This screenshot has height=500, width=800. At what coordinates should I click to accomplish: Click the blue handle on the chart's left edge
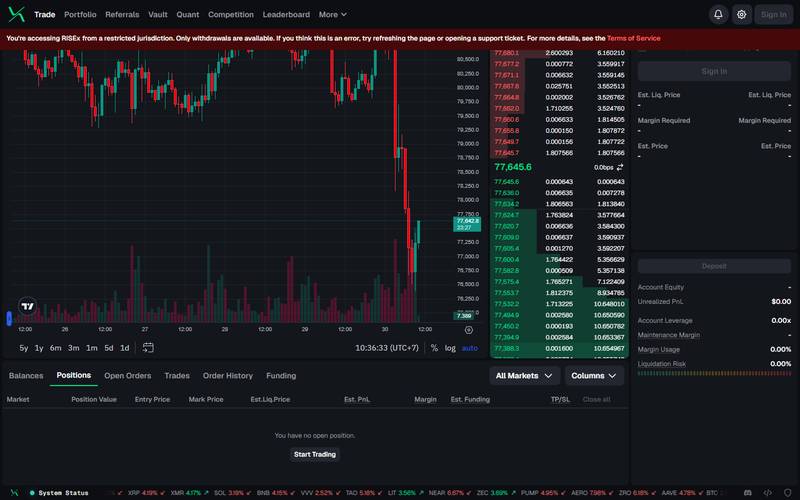click(x=9, y=318)
